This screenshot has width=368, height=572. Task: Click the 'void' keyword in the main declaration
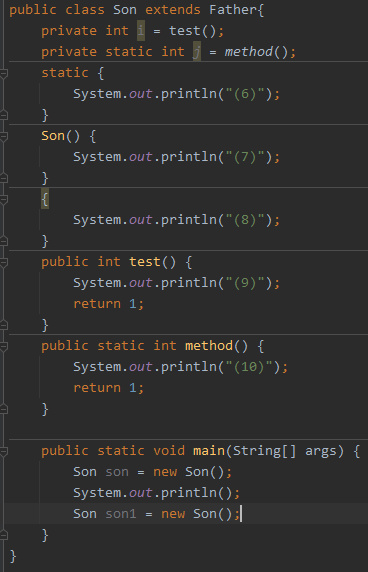pos(169,451)
